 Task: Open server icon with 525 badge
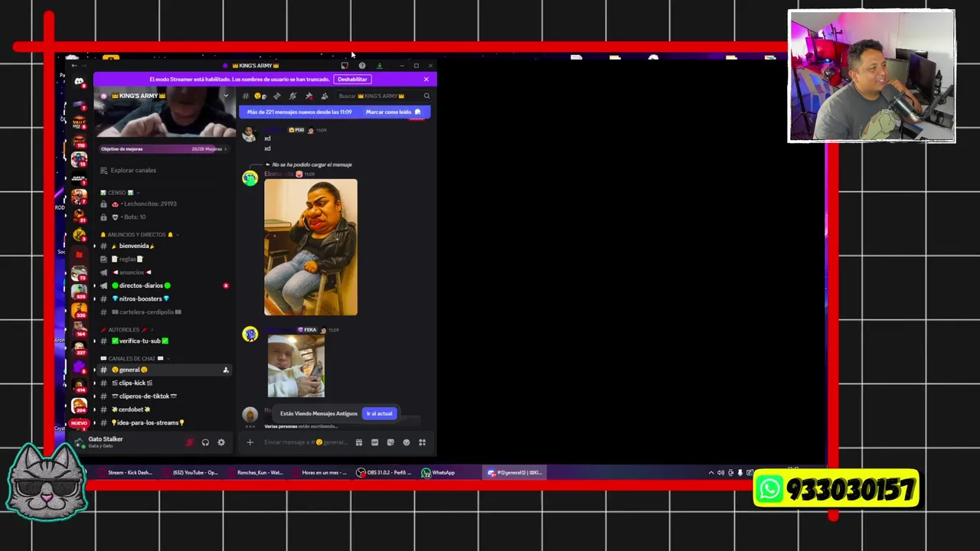(x=79, y=292)
